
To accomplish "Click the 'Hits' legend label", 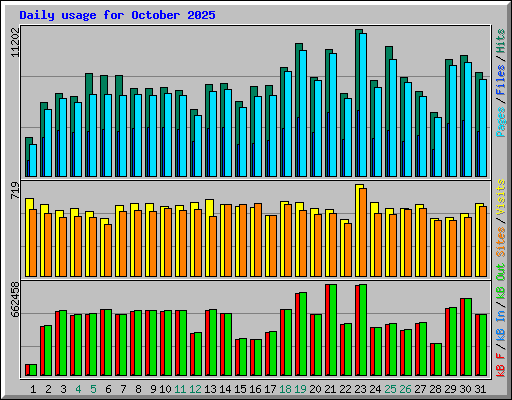I will click(x=501, y=41).
